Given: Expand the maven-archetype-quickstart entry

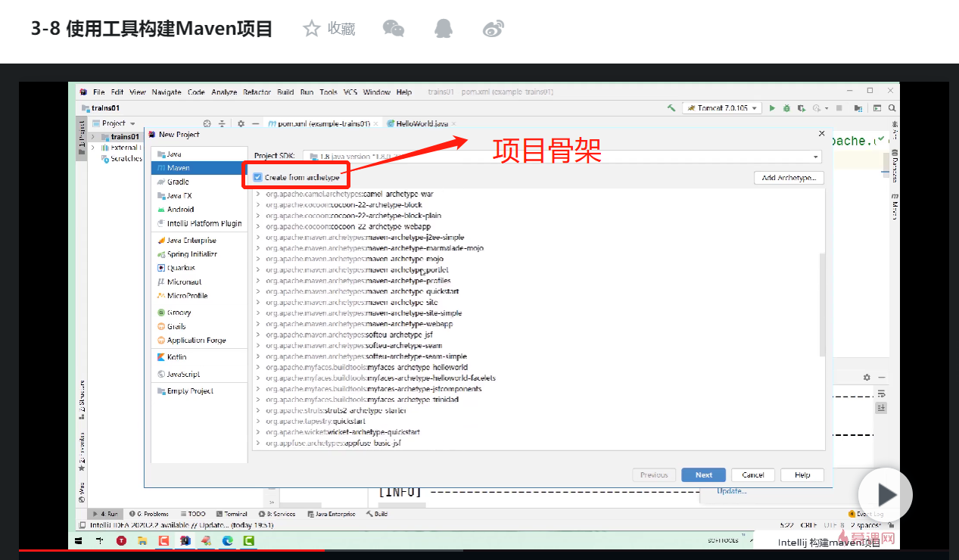Looking at the screenshot, I should 258,291.
